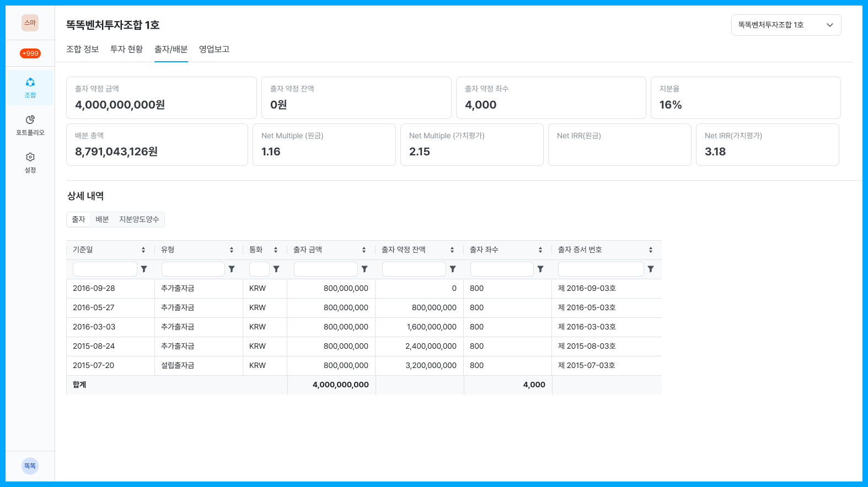The image size is (868, 487).
Task: Sort by 출자 금액 column arrows
Action: 364,250
